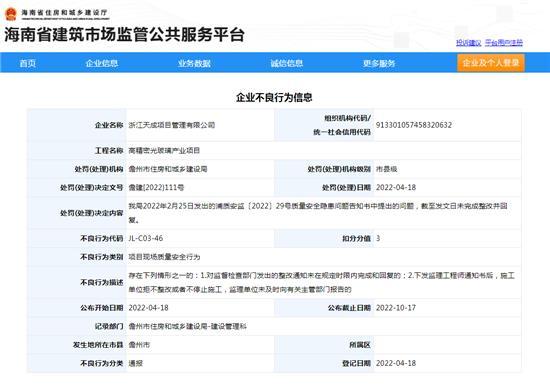Click the 不良行为类别 label
Image resolution: width=550 pixels, height=385 pixels.
point(102,257)
